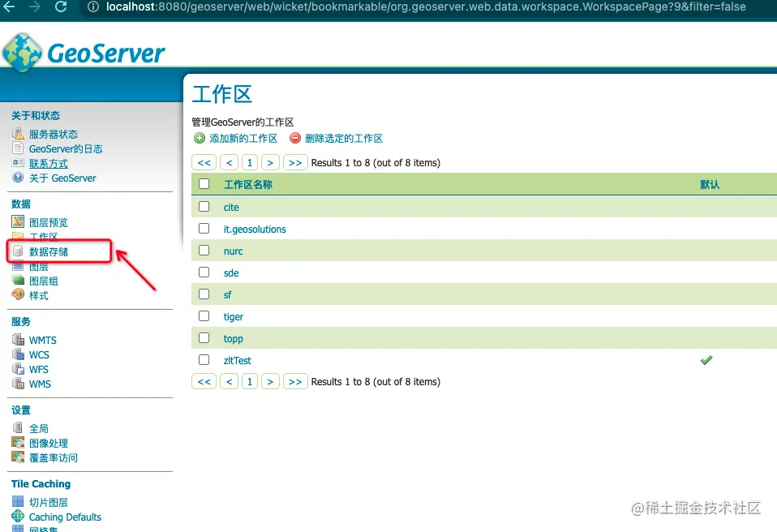This screenshot has height=532, width=777.
Task: Go to previous page using top < button
Action: pyautogui.click(x=229, y=162)
